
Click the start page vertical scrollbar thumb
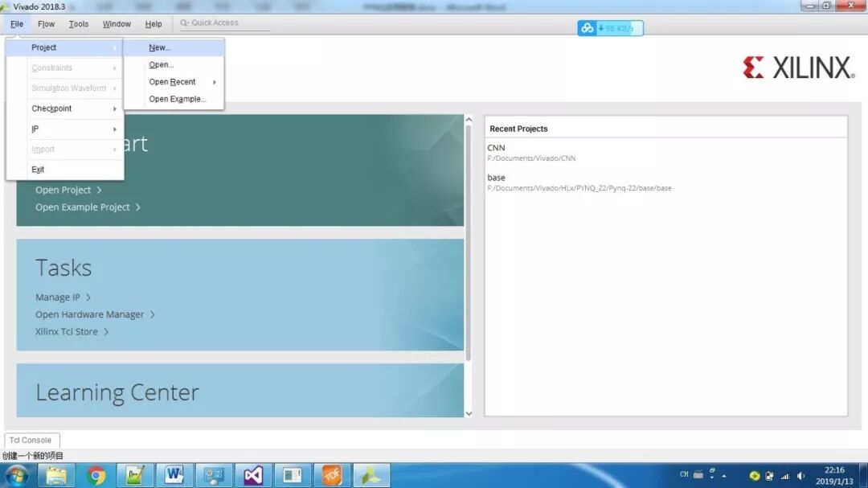[x=469, y=243]
